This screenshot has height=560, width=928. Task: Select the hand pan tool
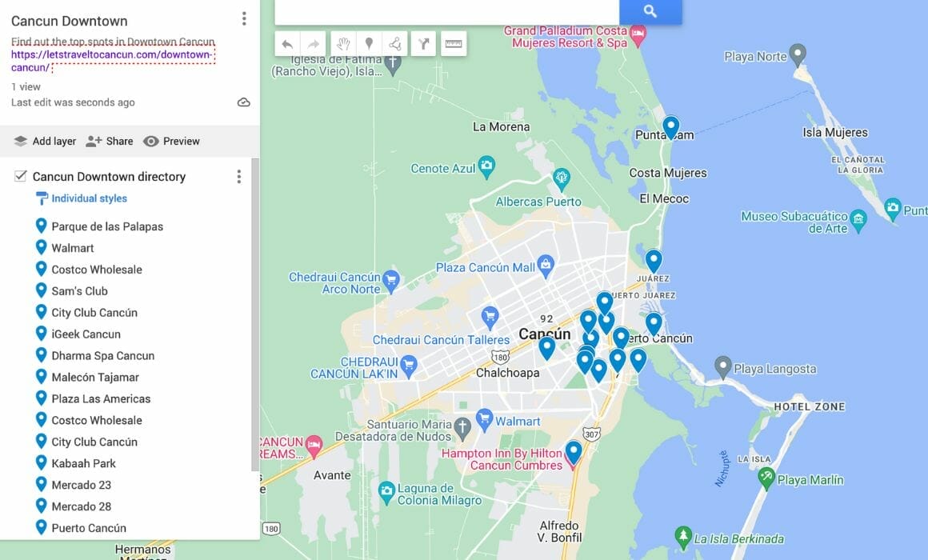coord(342,44)
